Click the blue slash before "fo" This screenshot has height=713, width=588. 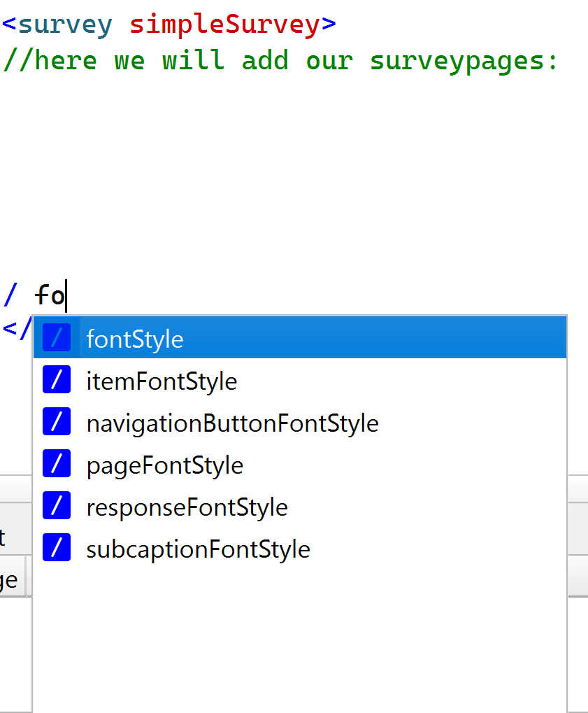click(x=10, y=295)
